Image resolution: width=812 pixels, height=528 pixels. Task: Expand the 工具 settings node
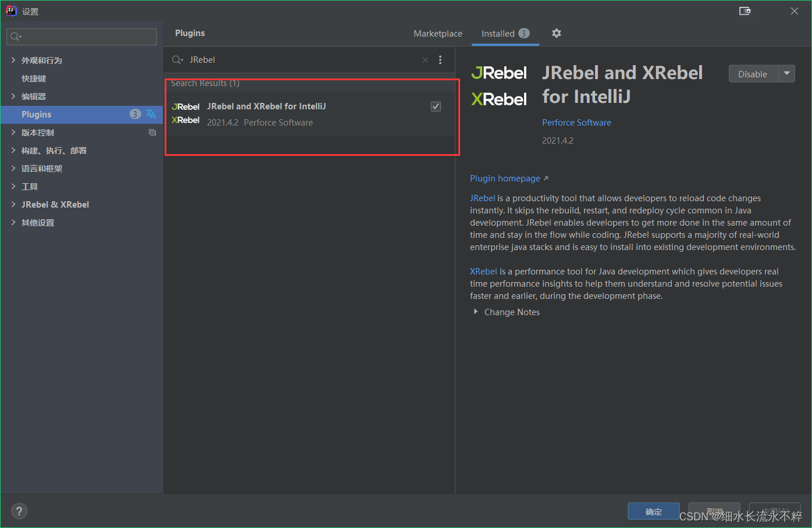(13, 186)
